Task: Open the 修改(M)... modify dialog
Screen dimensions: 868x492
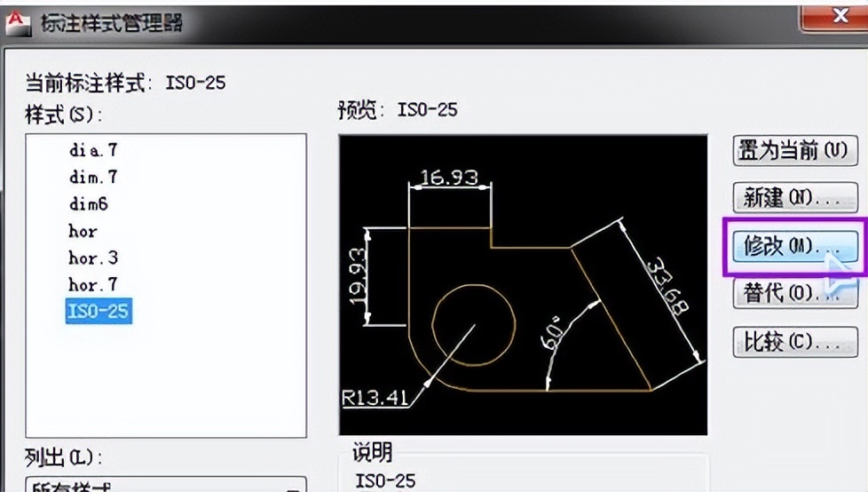Action: pyautogui.click(x=795, y=247)
